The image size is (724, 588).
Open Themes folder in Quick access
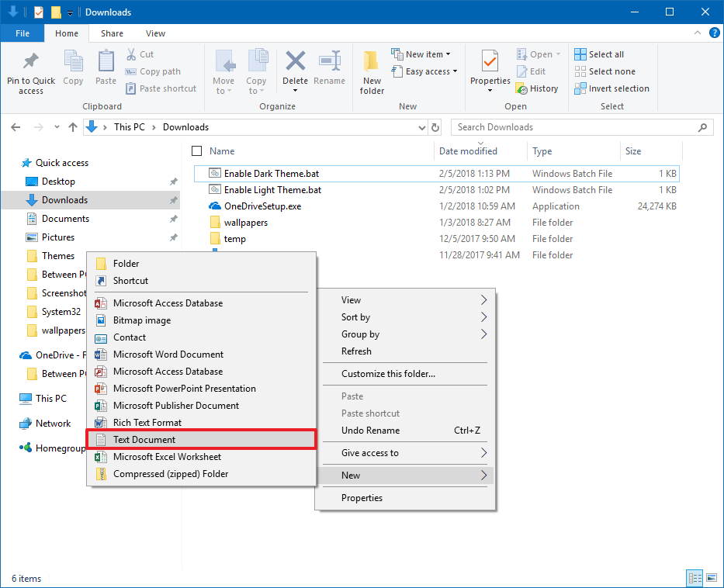click(50, 256)
